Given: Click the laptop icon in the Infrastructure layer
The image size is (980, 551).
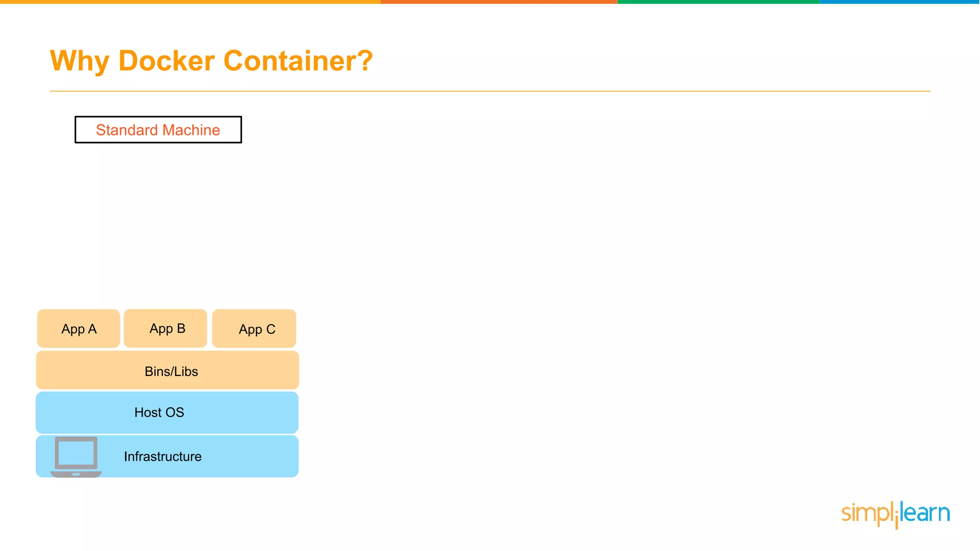Looking at the screenshot, I should (76, 456).
